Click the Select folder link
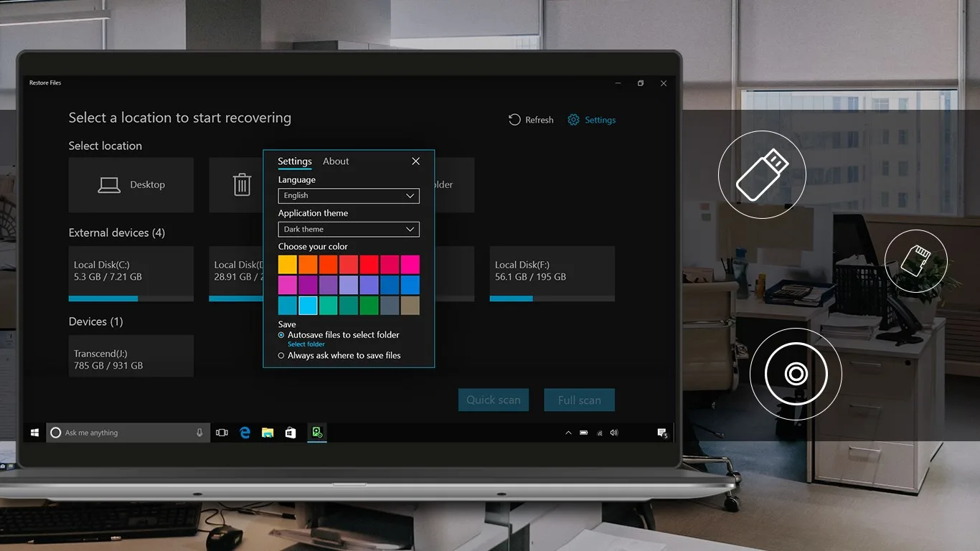This screenshot has width=980, height=551. (x=306, y=344)
